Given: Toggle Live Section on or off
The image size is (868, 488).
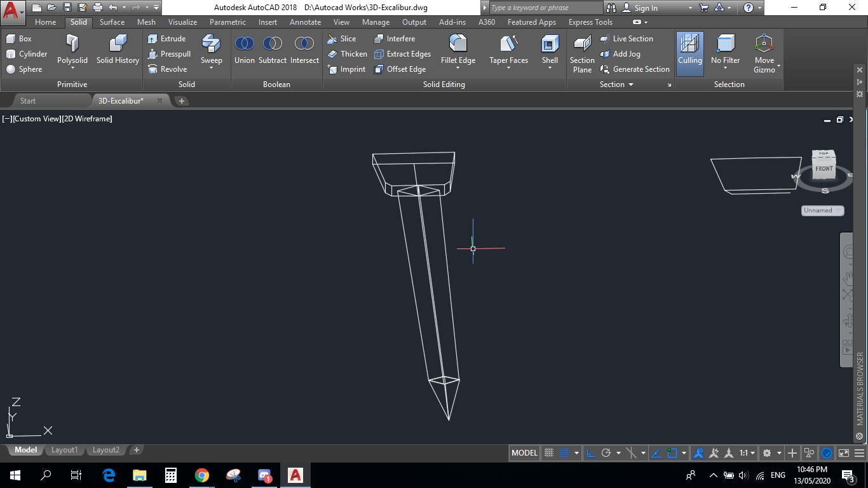Looking at the screenshot, I should pos(627,39).
